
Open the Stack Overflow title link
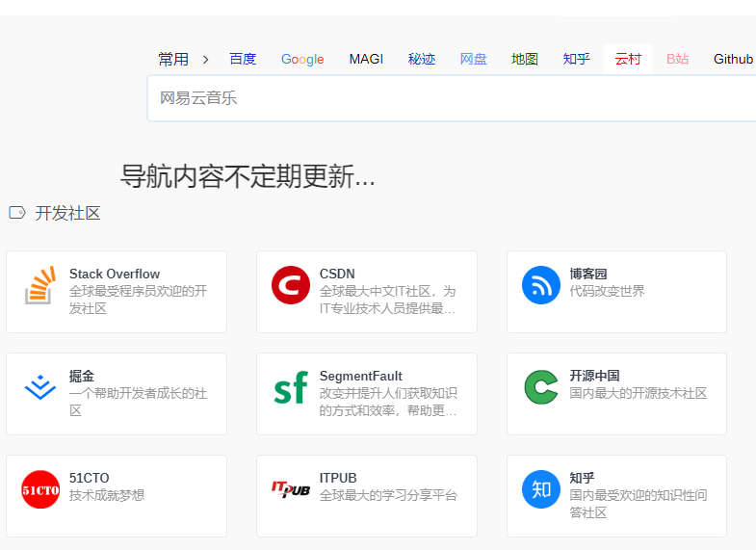point(115,274)
